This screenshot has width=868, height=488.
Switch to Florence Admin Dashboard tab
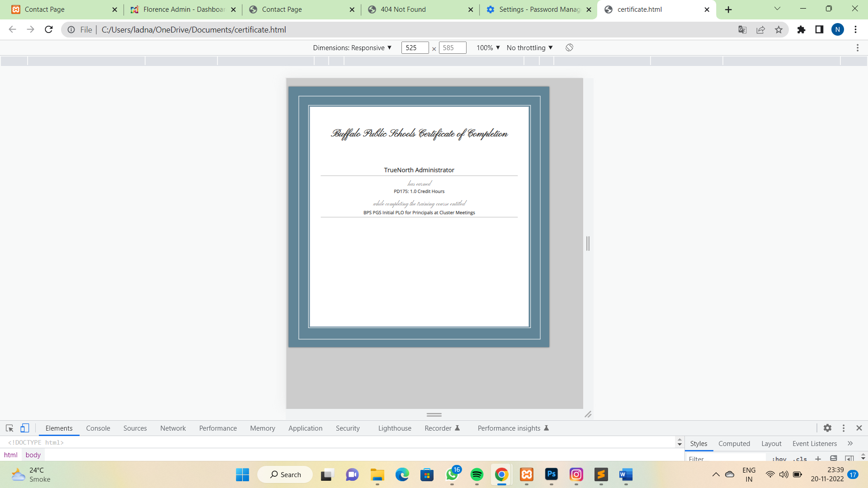pos(183,9)
